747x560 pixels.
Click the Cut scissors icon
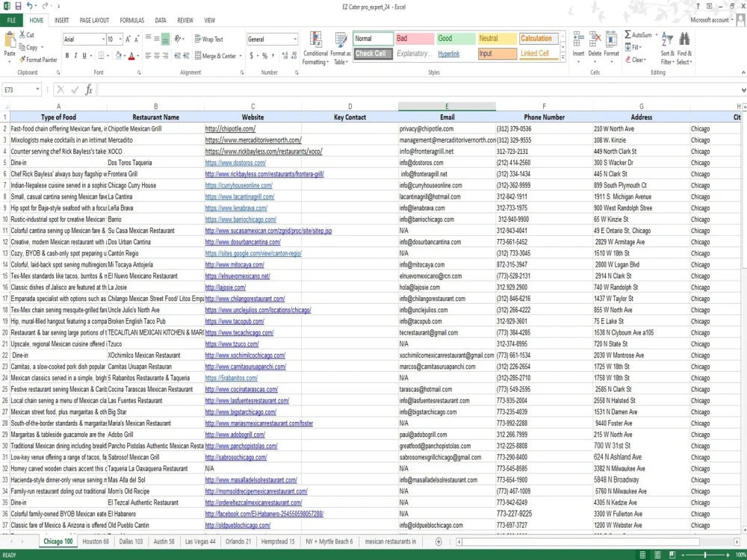(22, 35)
